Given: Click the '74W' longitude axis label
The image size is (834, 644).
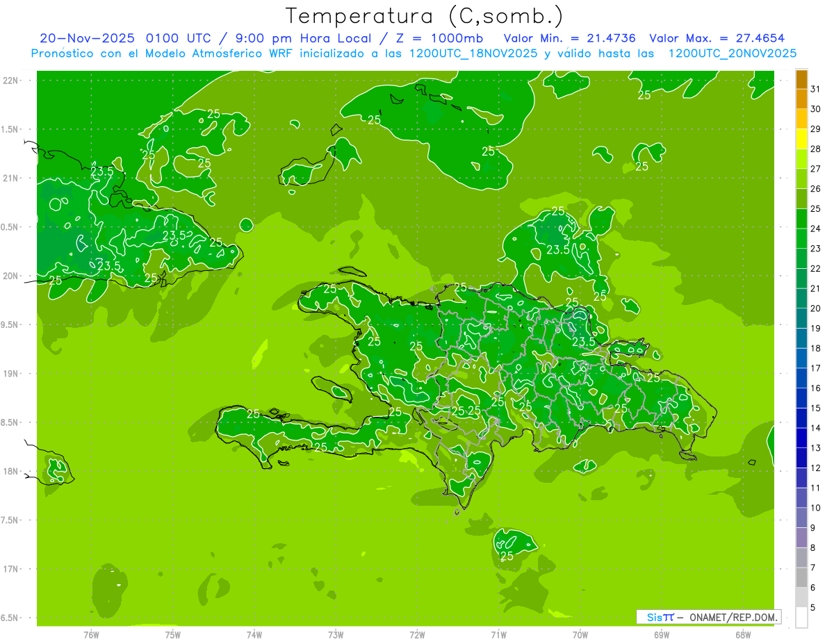Looking at the screenshot, I should (x=254, y=635).
